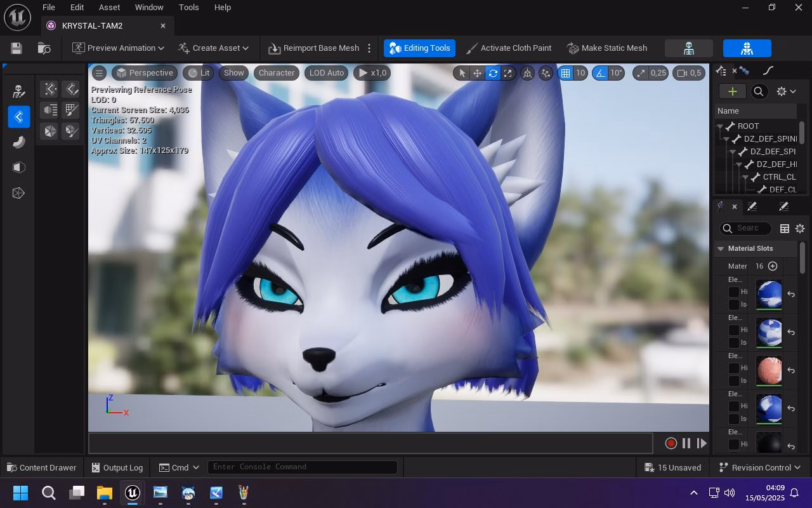Open the skeleton tree settings gear dropdown
This screenshot has height=508, width=812.
pos(786,91)
